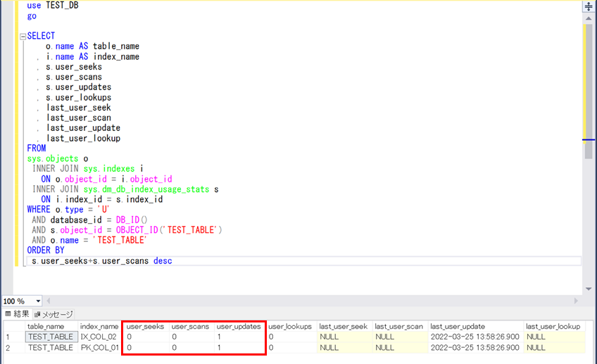The image size is (597, 364).
Task: Click the last_user_lookup column header
Action: tap(553, 327)
